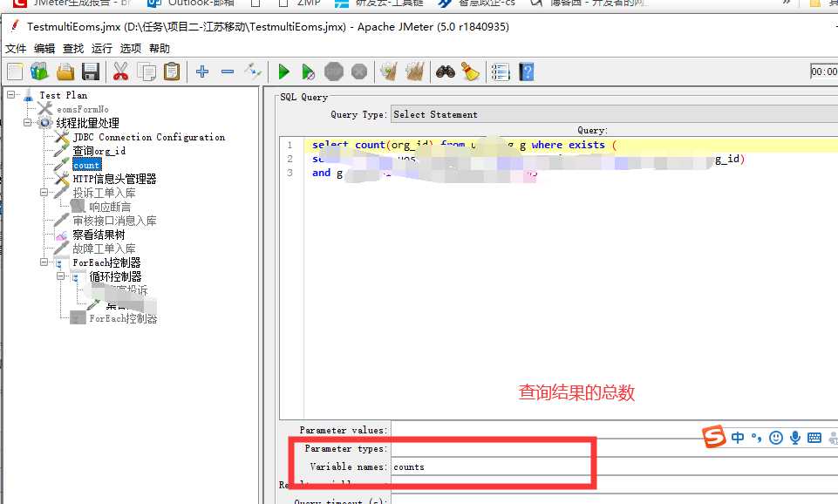Click the grey Shutdown icon
This screenshot has height=504, width=838.
point(359,72)
